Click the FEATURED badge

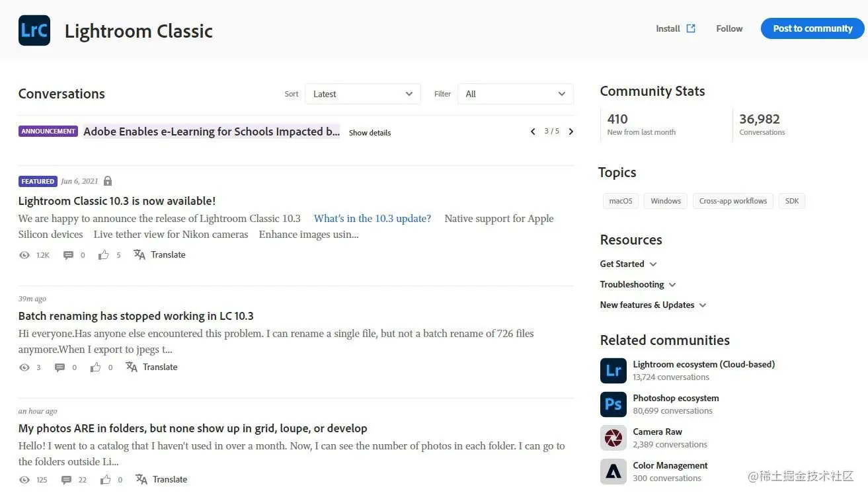[38, 181]
